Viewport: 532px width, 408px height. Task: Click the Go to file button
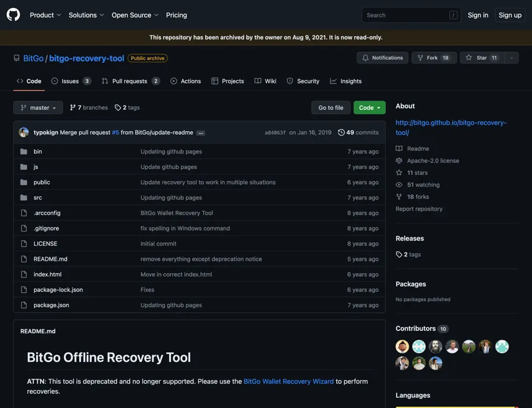click(x=331, y=107)
